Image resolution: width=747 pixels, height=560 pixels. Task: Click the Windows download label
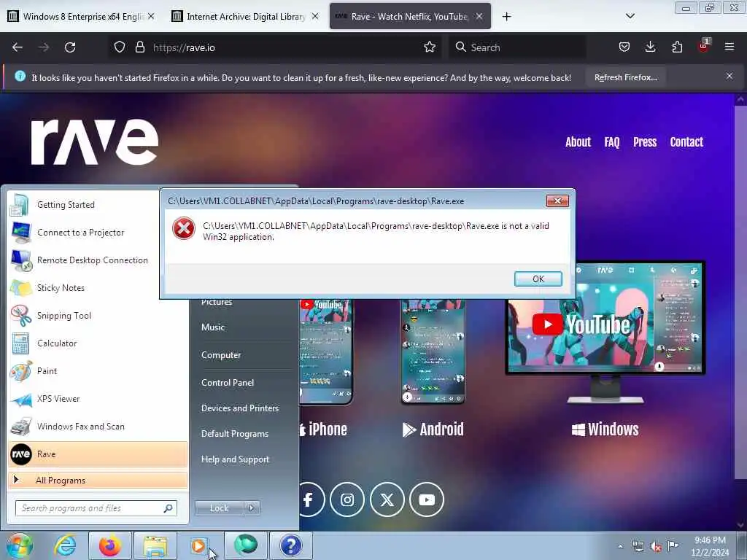[605, 429]
